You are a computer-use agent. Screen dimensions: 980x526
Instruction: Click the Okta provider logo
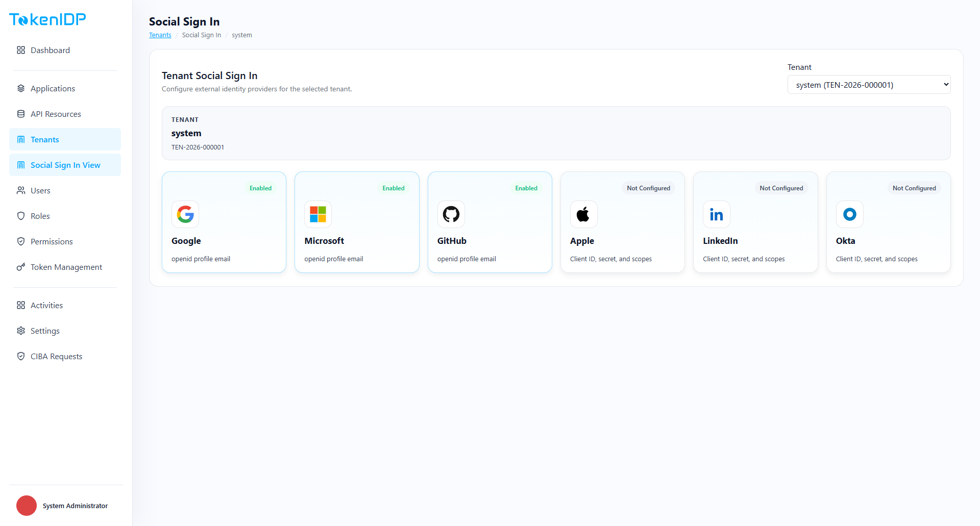(850, 214)
